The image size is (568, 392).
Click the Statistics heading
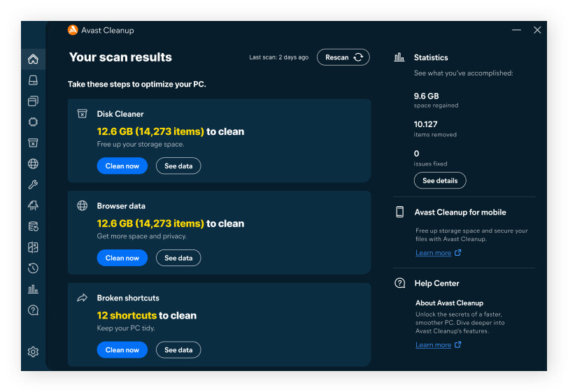pos(431,57)
